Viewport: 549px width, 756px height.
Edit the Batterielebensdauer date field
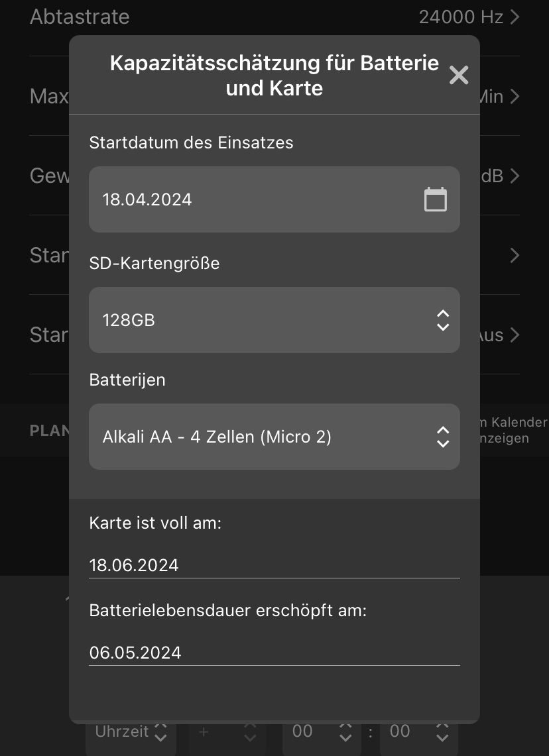274,653
